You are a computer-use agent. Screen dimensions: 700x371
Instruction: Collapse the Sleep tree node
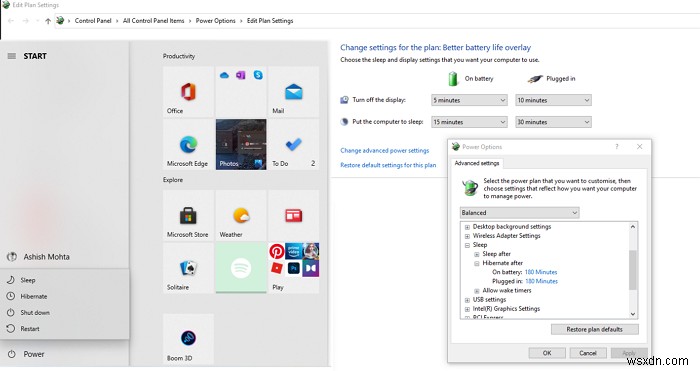tap(467, 246)
